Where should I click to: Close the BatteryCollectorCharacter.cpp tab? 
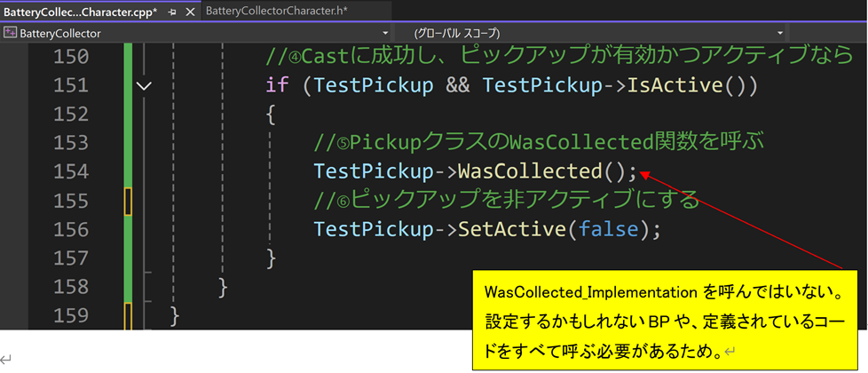(190, 12)
